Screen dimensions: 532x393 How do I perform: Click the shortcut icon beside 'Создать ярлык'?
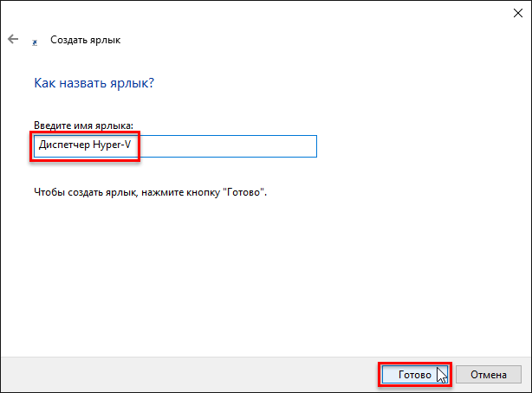[35, 42]
